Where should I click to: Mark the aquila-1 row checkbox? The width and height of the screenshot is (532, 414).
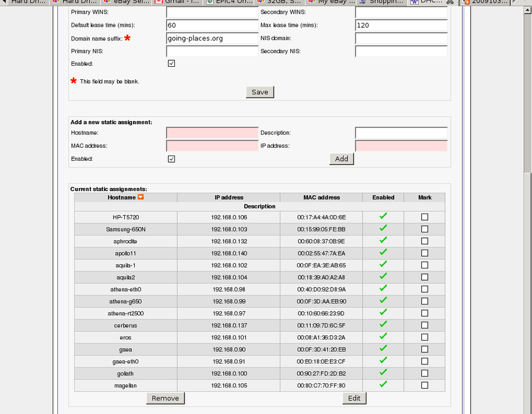coord(424,265)
